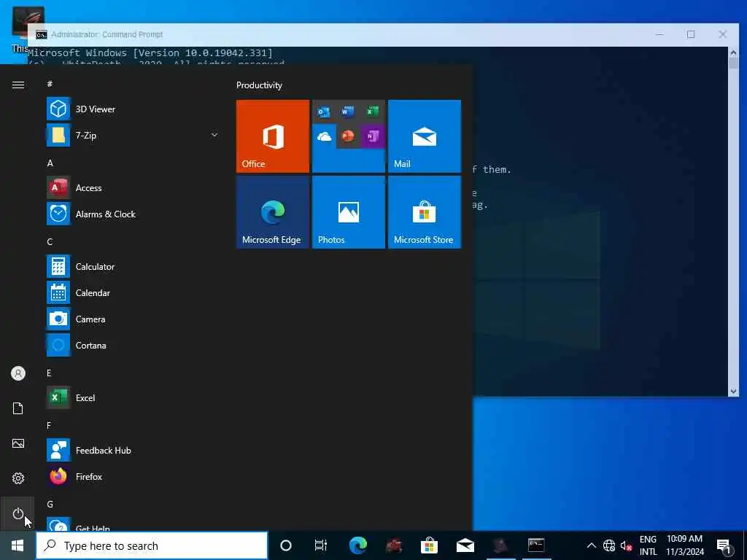Open Microsoft Edge from the taskbar

point(357,545)
